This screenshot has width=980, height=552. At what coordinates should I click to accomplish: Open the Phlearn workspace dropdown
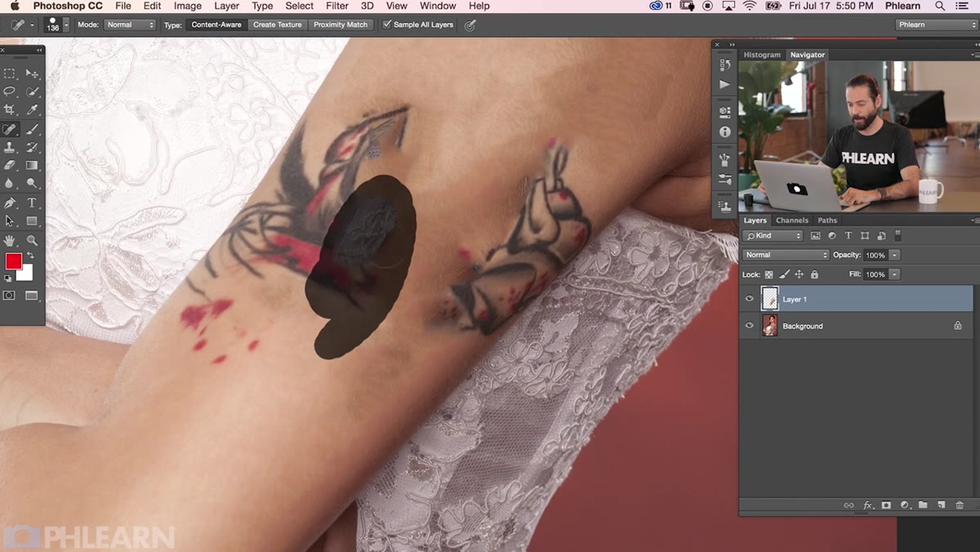[x=936, y=25]
